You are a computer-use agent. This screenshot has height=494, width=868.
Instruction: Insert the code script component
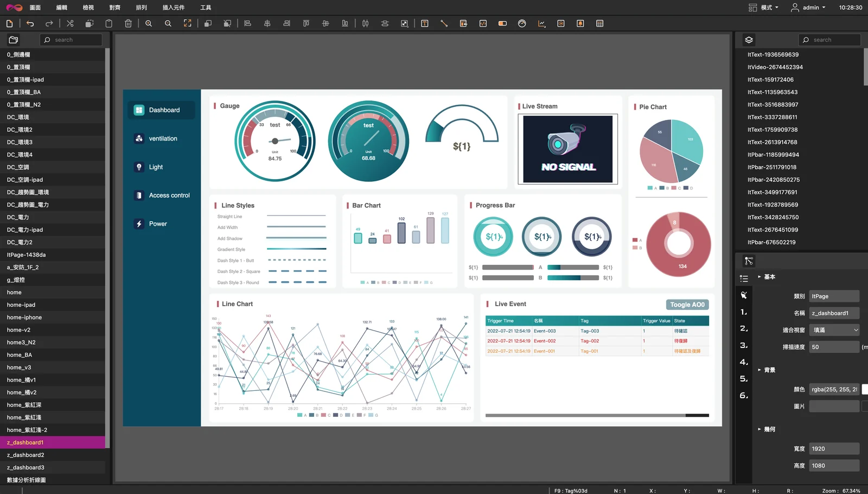coord(483,23)
